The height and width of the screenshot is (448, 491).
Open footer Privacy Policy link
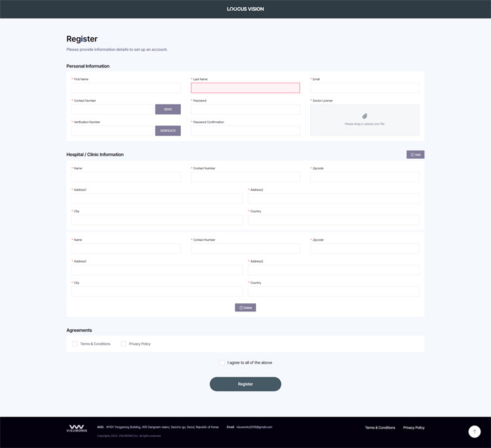click(414, 427)
